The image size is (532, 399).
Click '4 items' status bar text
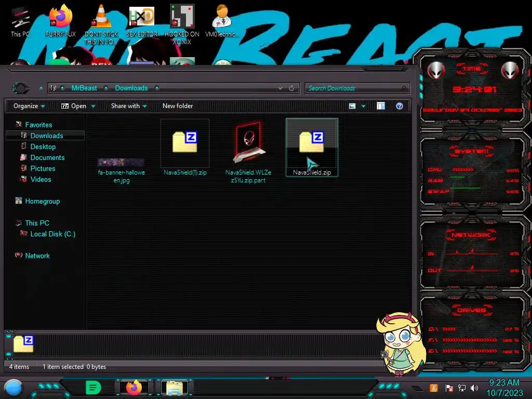[19, 367]
